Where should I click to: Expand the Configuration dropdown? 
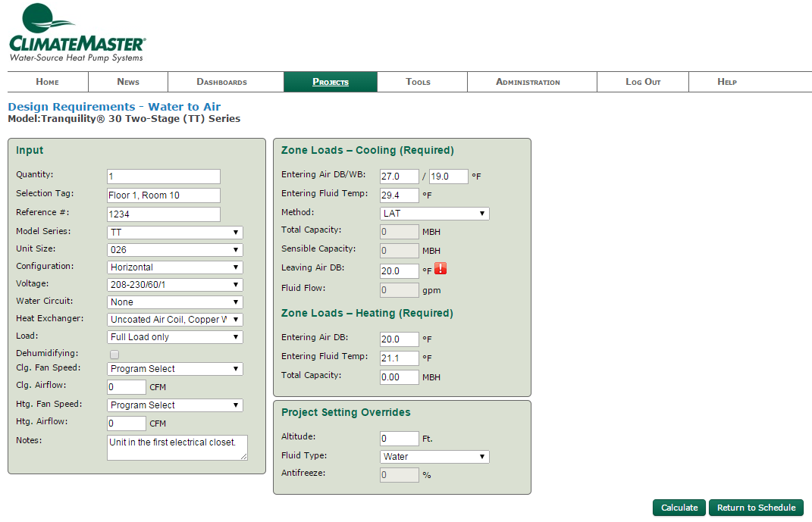click(175, 267)
